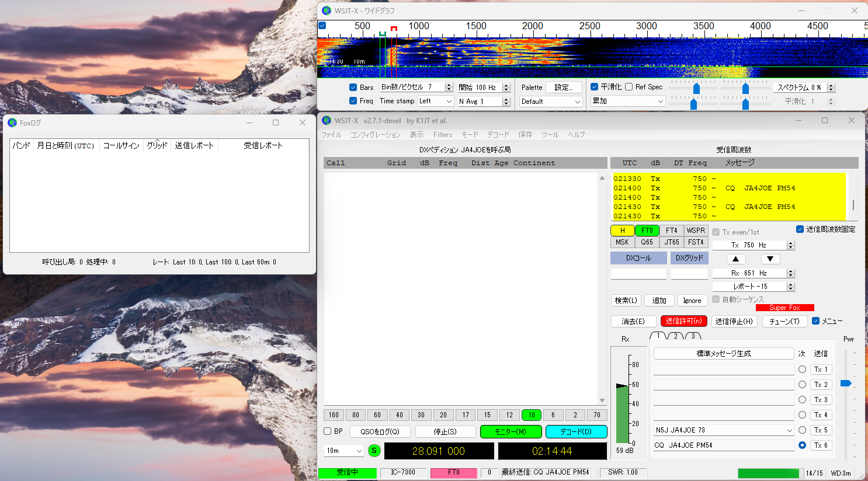Open the 10m band selector dropdown
Viewport: 868px width, 481px height.
tap(344, 451)
